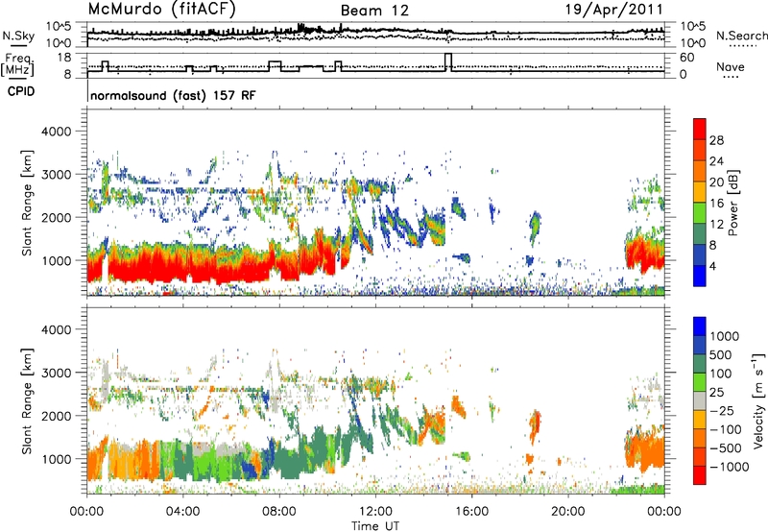This screenshot has width=768, height=532.
Task: Click the 16:00 time axis tick label
Action: click(471, 512)
